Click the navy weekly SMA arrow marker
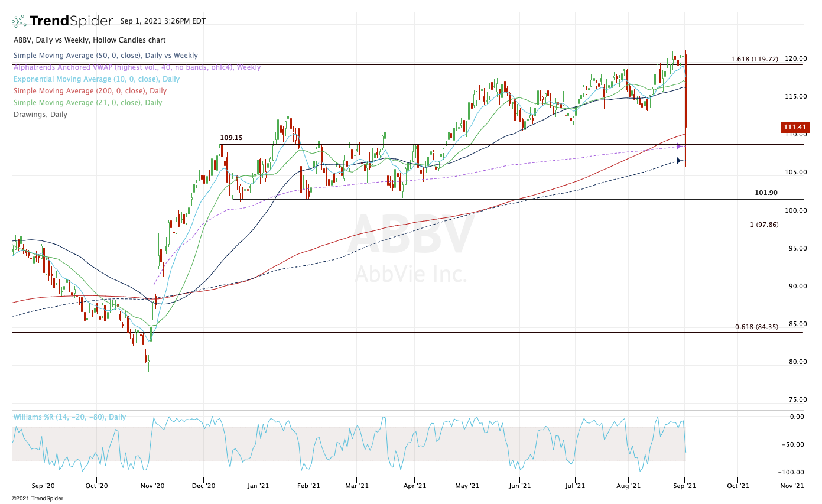 click(679, 160)
